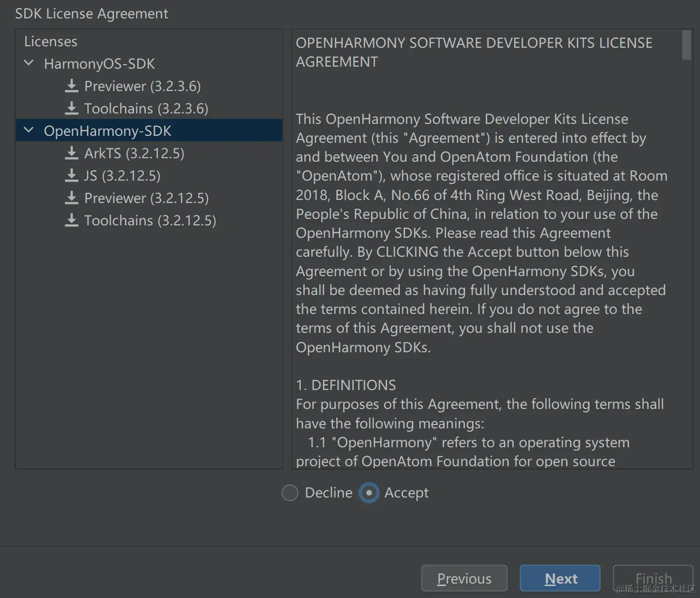Select the Decline radio button

[x=290, y=493]
